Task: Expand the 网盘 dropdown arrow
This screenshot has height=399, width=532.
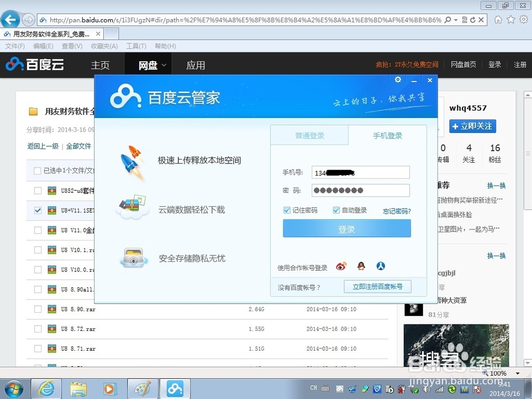Action: pos(164,65)
